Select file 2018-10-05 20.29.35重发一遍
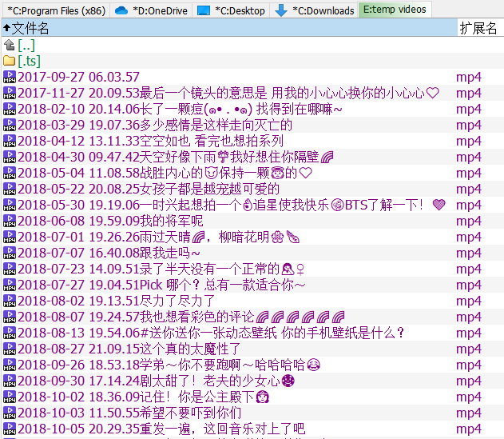 pyautogui.click(x=161, y=429)
